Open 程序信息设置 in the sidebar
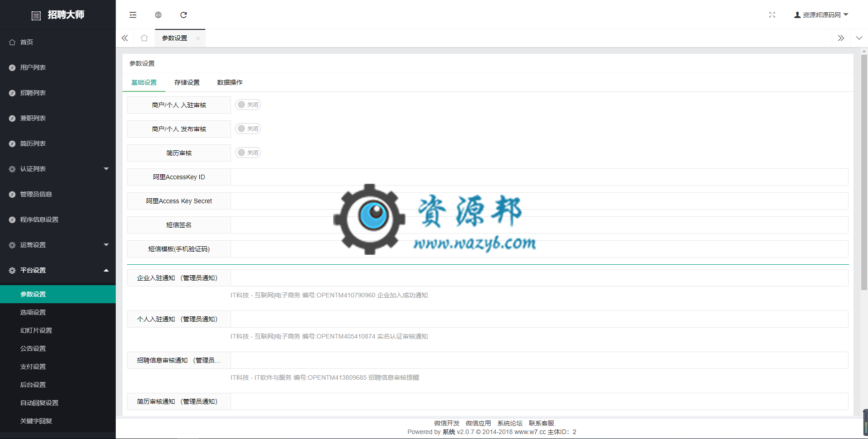Screen dimensions: 868x439 point(58,219)
